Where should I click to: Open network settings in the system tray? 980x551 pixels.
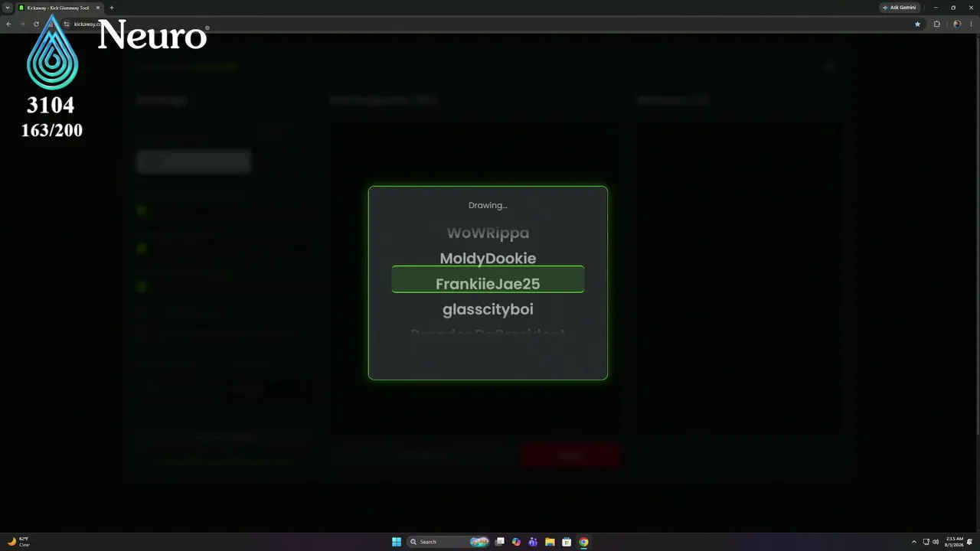[x=926, y=542]
